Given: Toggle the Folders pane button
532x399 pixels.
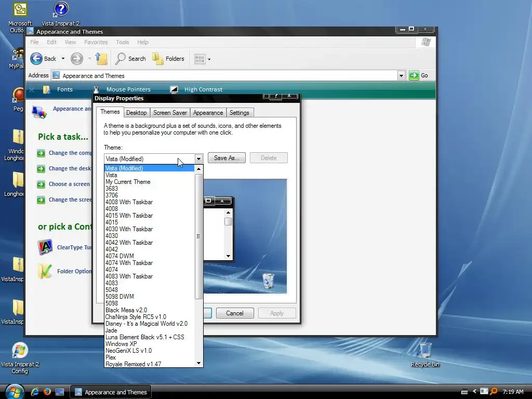Looking at the screenshot, I should point(168,59).
